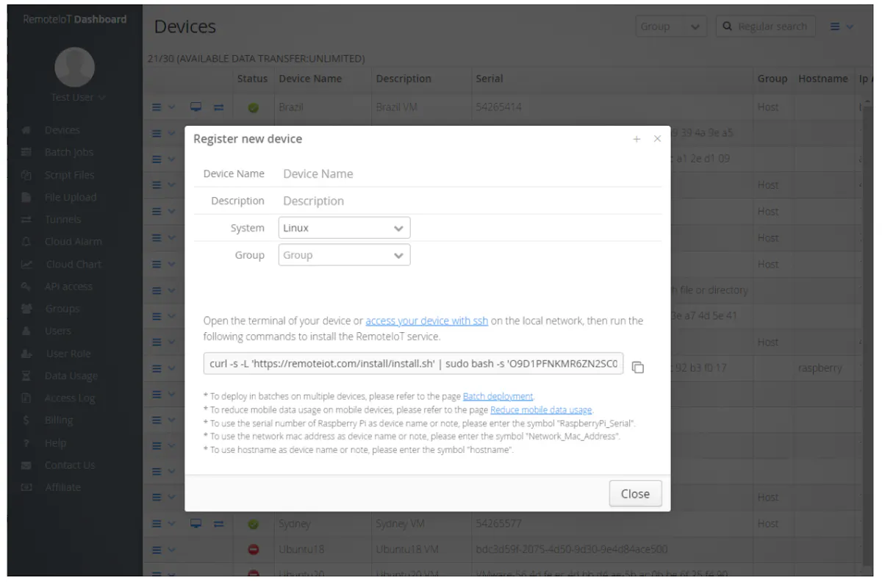Open the Group filter dropdown at the top

670,26
